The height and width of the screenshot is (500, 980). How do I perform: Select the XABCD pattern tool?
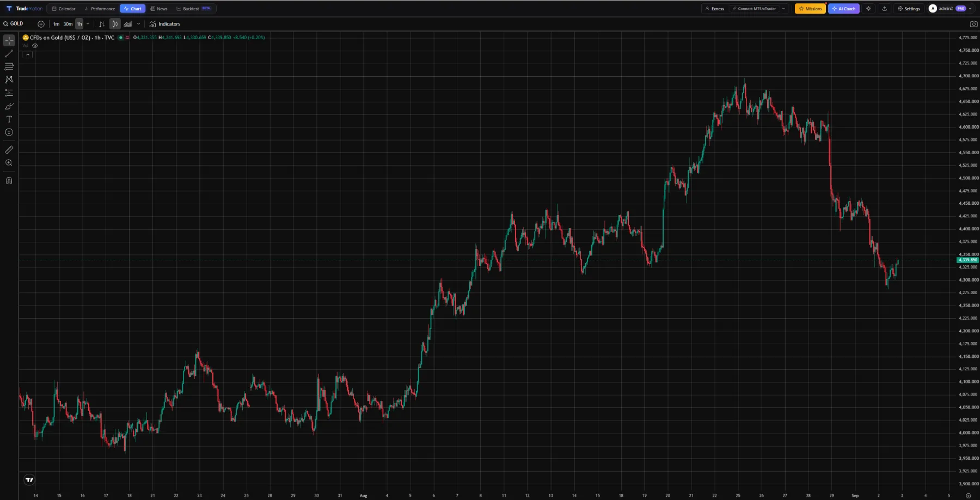[x=9, y=80]
